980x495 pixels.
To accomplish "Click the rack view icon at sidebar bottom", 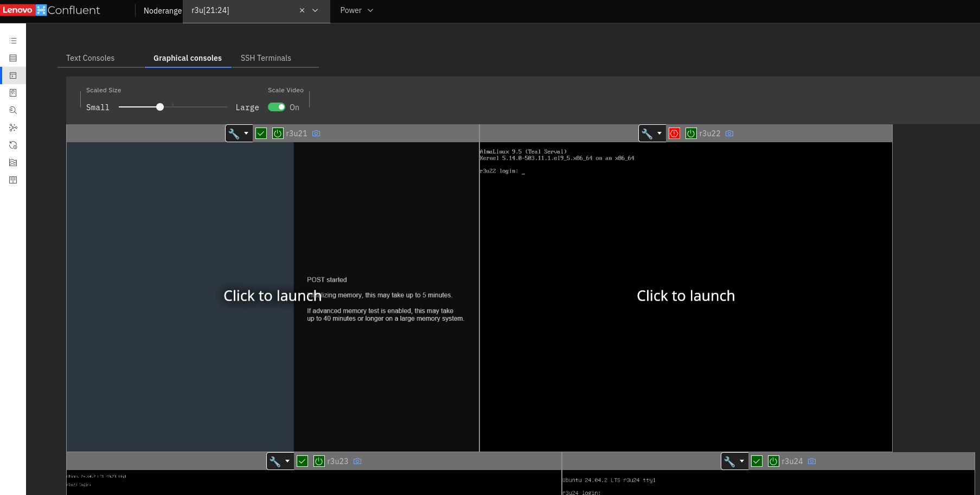I will tap(13, 180).
